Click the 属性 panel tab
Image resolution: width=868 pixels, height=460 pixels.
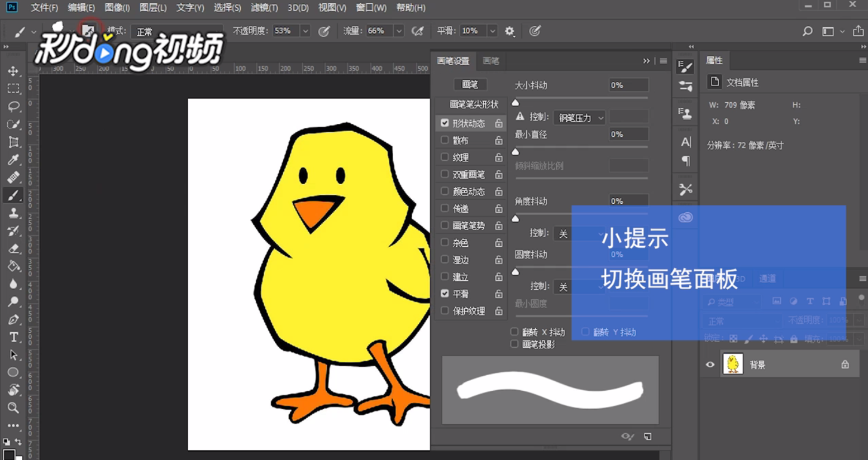click(714, 60)
